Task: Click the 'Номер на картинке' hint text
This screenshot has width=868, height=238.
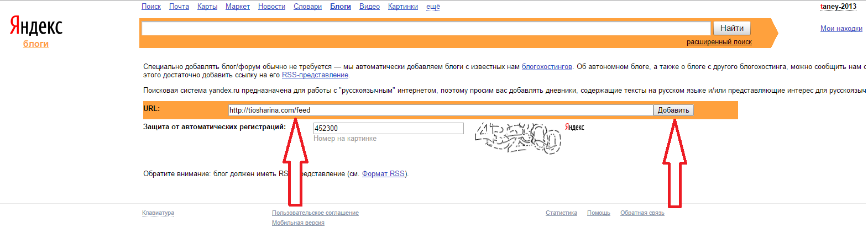Action: [x=345, y=139]
